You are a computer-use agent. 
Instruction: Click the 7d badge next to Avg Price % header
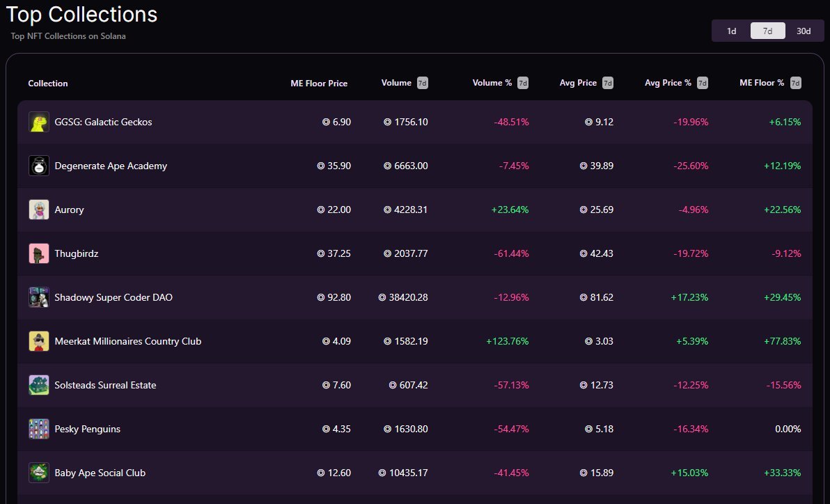tap(703, 83)
